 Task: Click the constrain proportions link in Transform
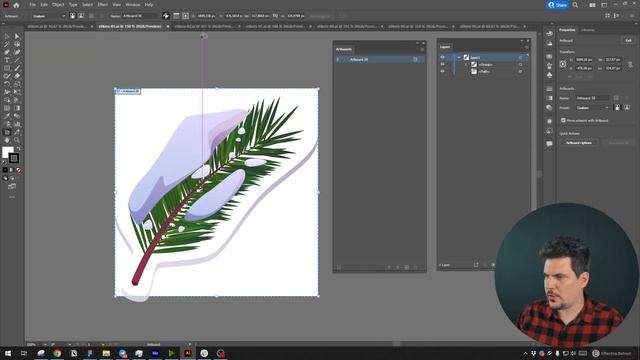tap(630, 64)
